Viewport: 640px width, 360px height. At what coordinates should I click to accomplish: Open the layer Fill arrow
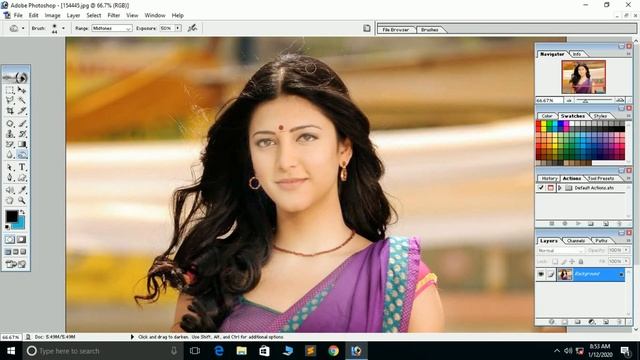pos(627,261)
